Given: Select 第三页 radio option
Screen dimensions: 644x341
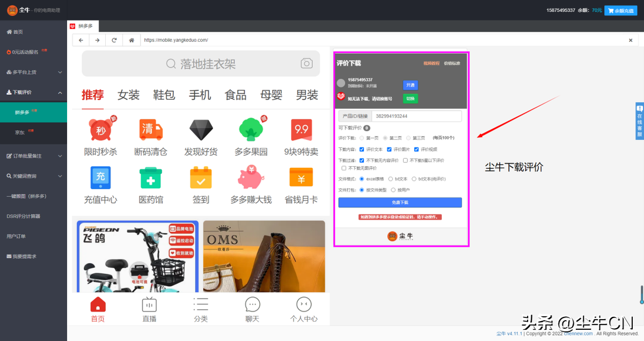Looking at the screenshot, I should 408,138.
